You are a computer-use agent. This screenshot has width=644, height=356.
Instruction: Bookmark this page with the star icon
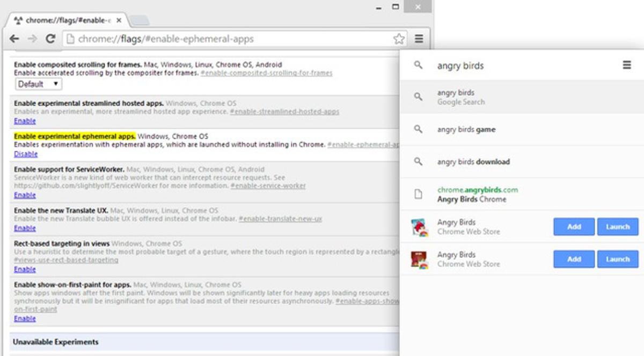pos(399,39)
